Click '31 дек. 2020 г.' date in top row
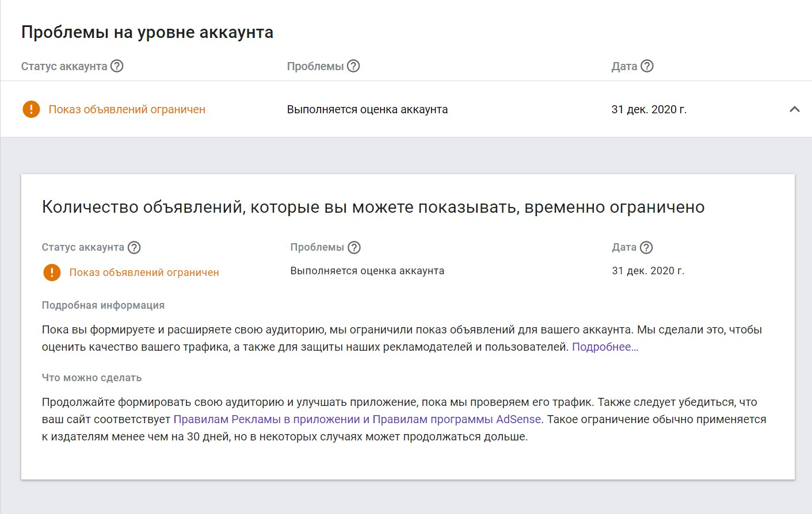Screen dimensions: 812x514 [x=649, y=109]
